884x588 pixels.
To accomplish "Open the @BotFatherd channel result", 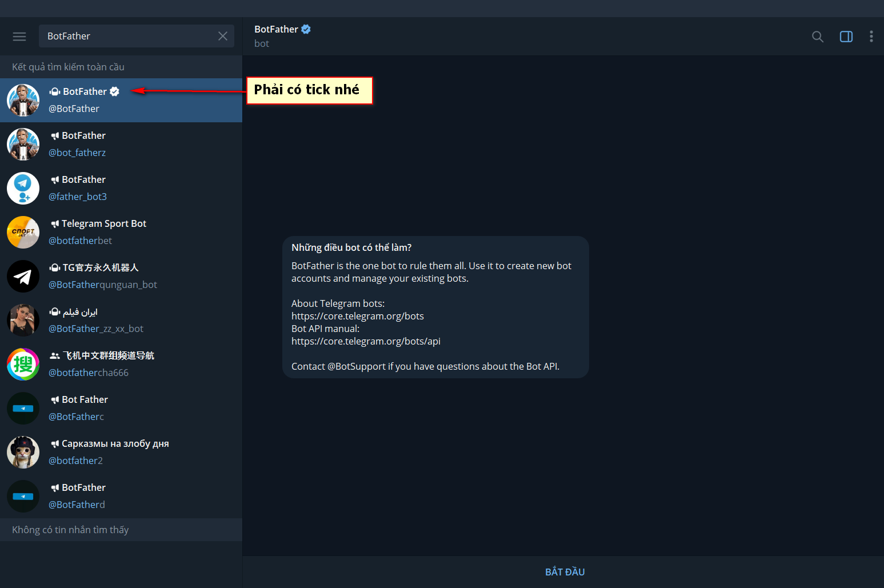I will 121,496.
